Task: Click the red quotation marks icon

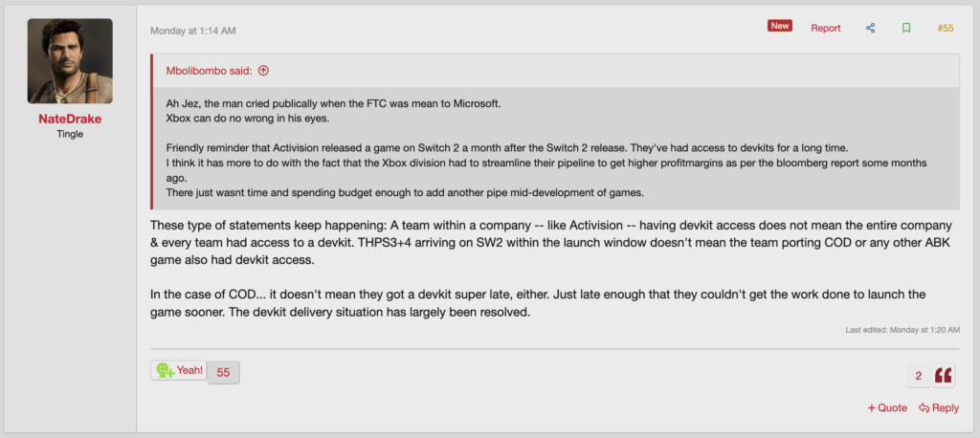Action: coord(944,376)
